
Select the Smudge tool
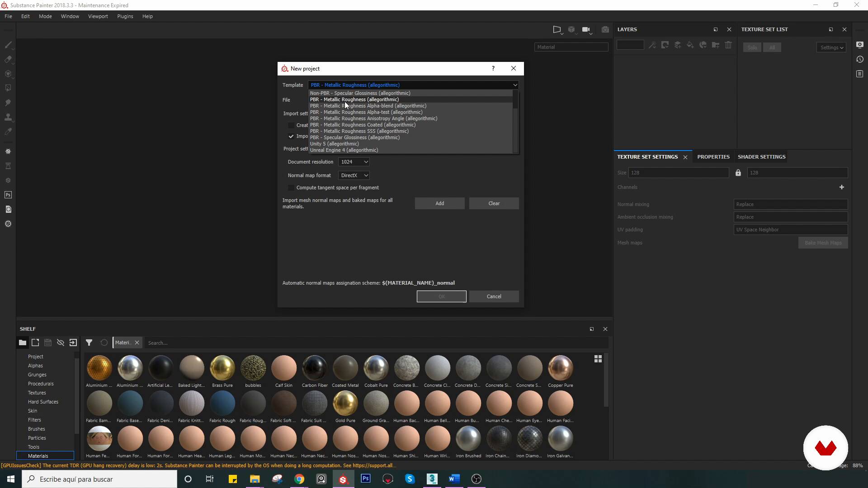tap(8, 103)
